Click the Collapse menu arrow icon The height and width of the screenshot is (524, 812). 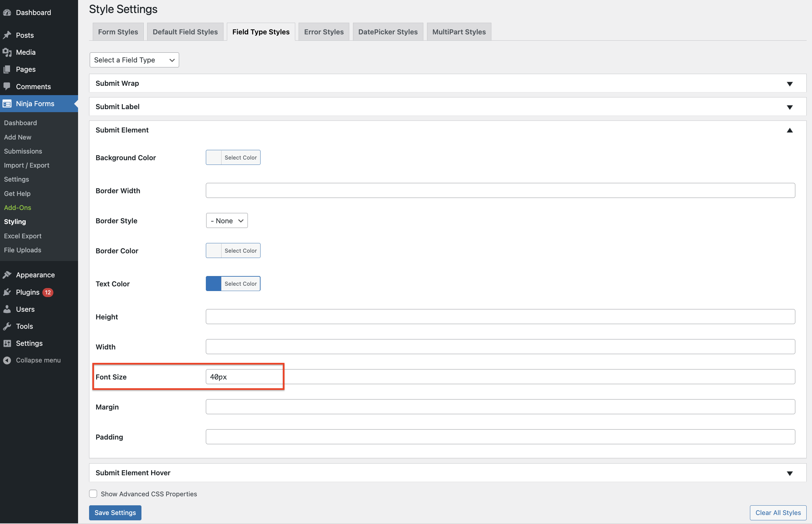point(7,360)
